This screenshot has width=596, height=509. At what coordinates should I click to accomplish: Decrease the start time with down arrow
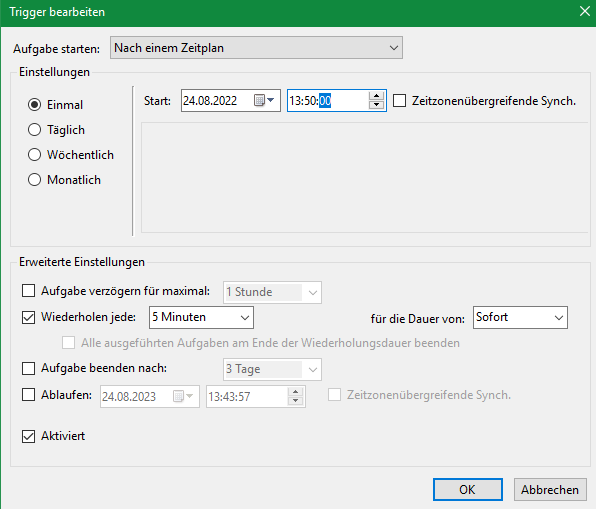[376, 105]
